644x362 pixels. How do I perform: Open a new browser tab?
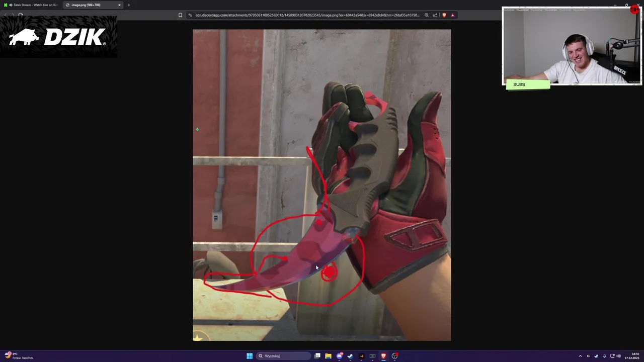[128, 5]
